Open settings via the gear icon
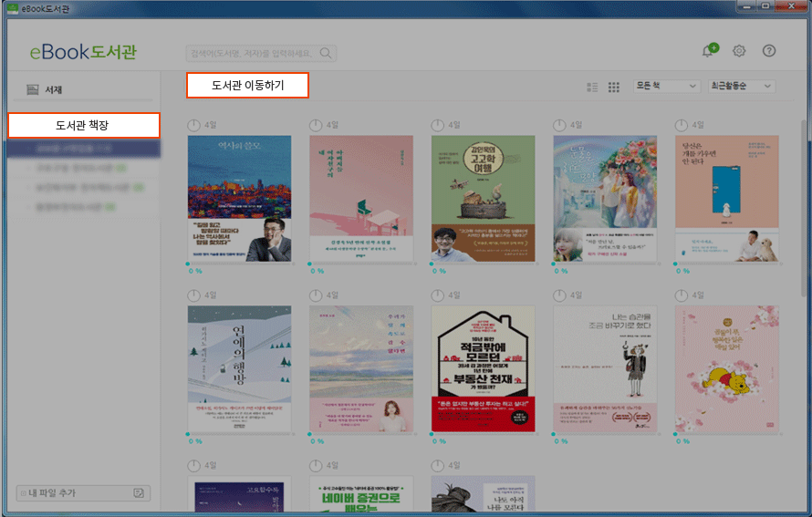The image size is (812, 517). tap(739, 51)
